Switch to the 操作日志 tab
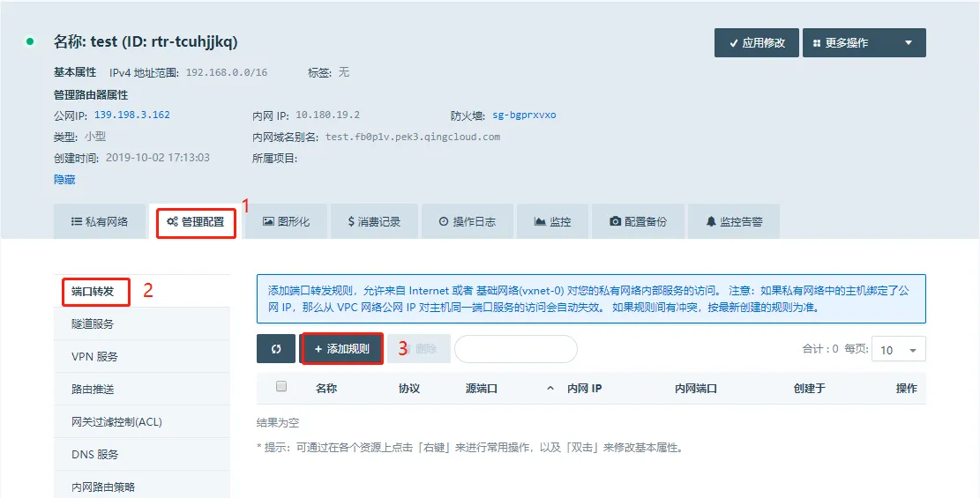 (467, 222)
